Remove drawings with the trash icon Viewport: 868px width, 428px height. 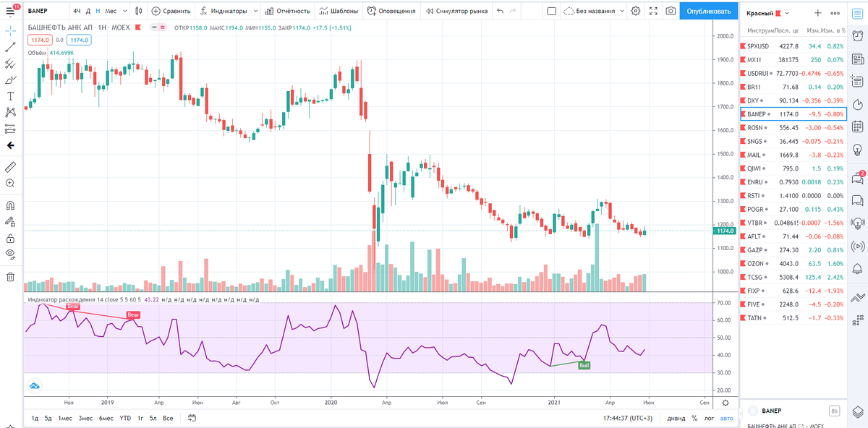click(10, 276)
